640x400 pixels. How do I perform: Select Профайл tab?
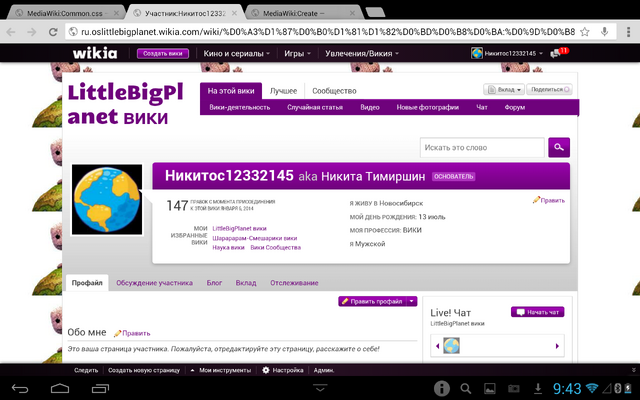point(87,283)
